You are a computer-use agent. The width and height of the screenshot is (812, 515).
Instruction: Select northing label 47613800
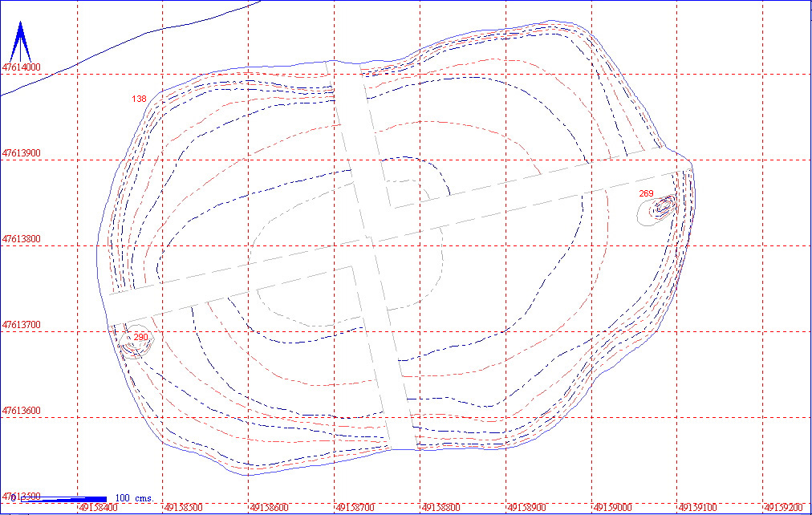coord(21,240)
